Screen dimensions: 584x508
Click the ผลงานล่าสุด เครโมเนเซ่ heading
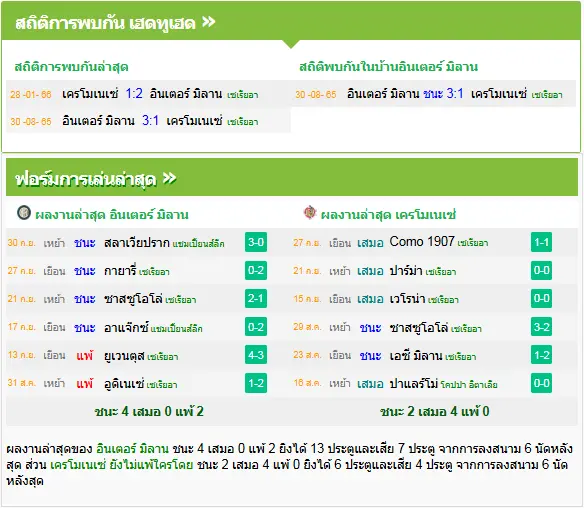[388, 215]
